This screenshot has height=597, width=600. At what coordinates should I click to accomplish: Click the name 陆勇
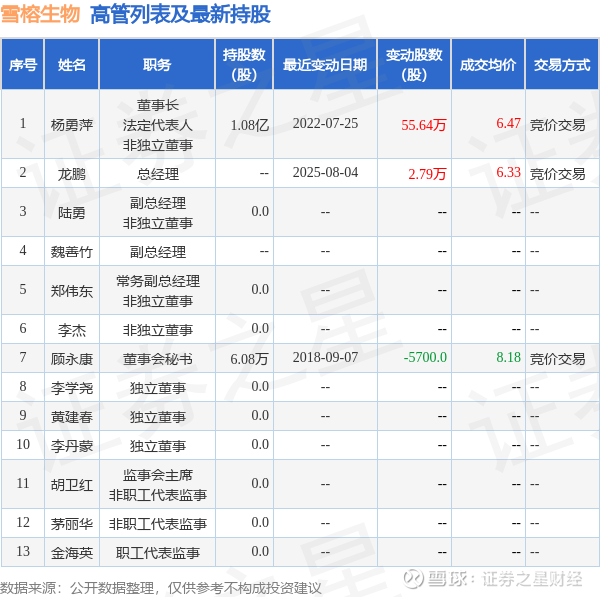click(72, 213)
